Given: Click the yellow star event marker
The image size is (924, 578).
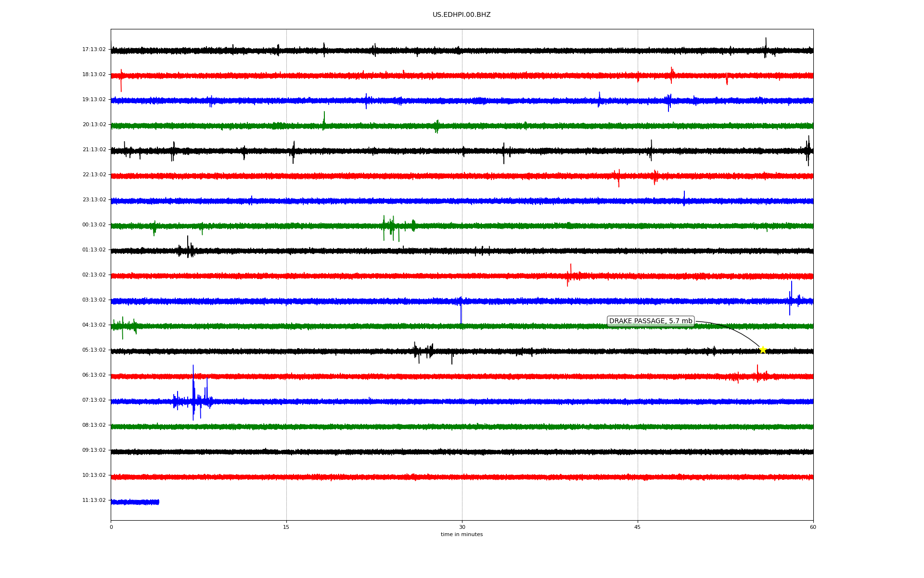Looking at the screenshot, I should (x=763, y=350).
